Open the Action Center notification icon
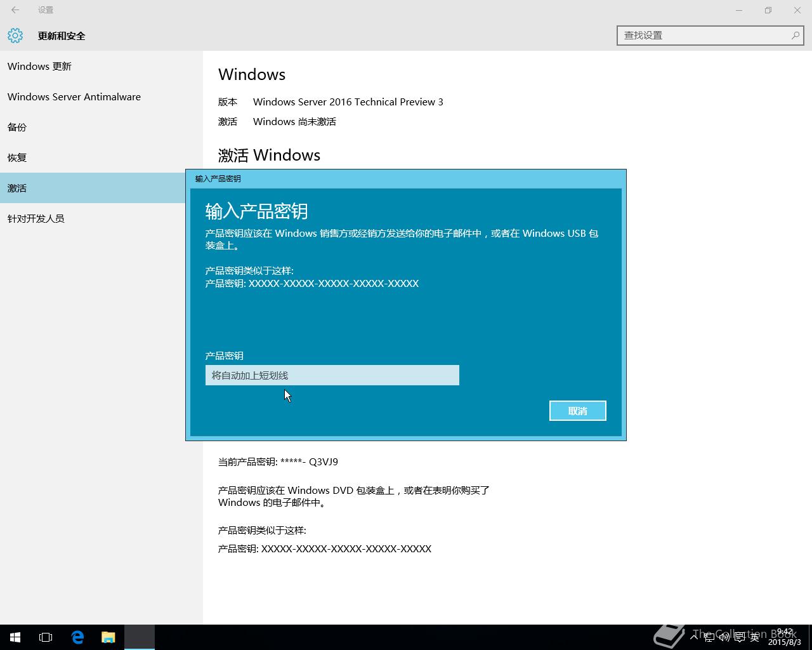Screen dimensions: 812x650 (x=740, y=637)
